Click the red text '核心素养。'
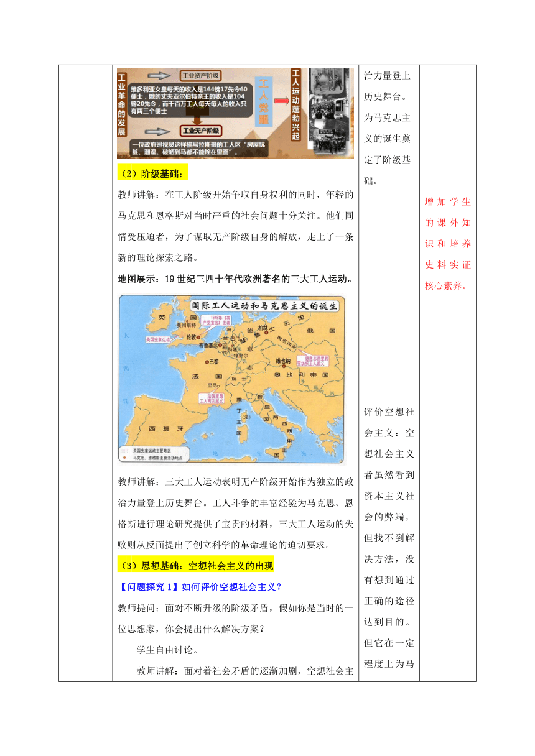 [448, 286]
